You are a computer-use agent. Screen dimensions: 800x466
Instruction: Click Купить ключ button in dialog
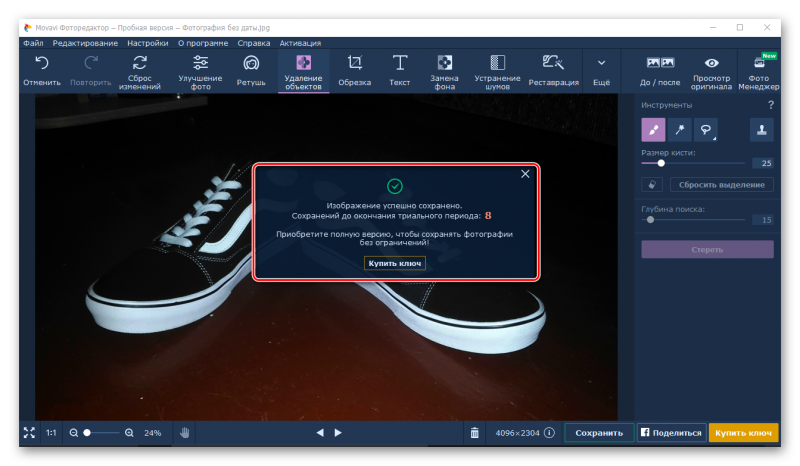click(x=395, y=263)
